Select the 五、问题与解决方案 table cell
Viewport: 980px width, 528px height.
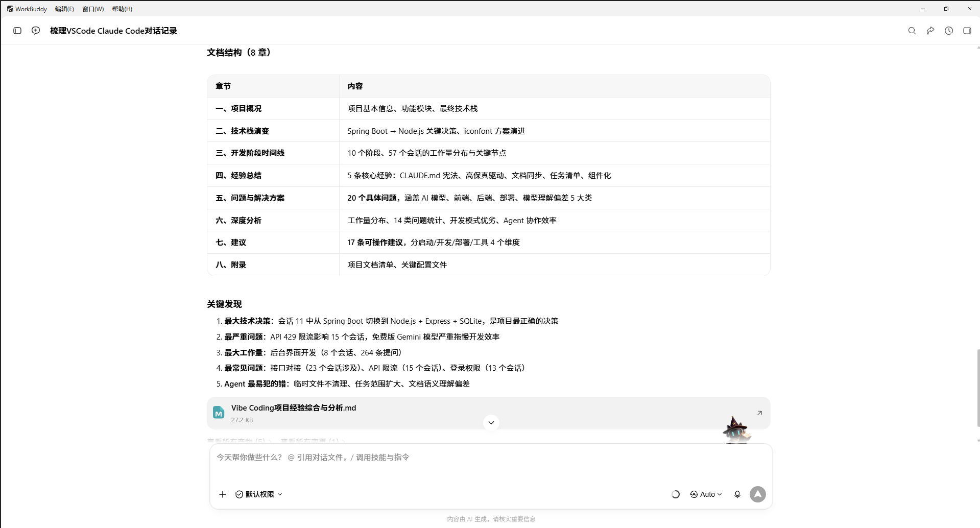pyautogui.click(x=273, y=198)
